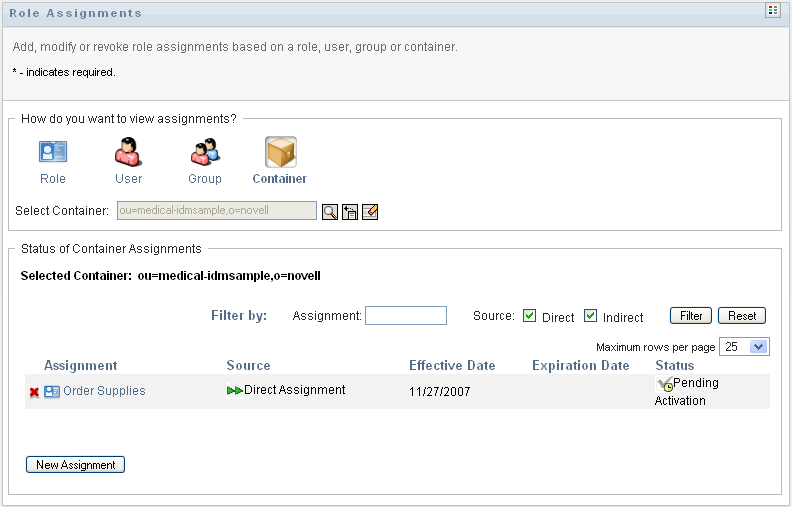The image size is (792, 507).
Task: Expand the Maximum rows per page dropdown
Action: tap(758, 346)
